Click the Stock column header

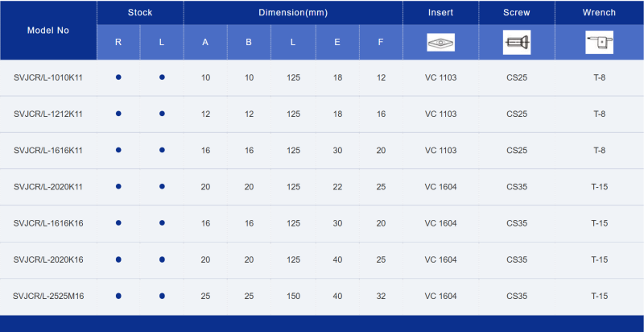(140, 13)
